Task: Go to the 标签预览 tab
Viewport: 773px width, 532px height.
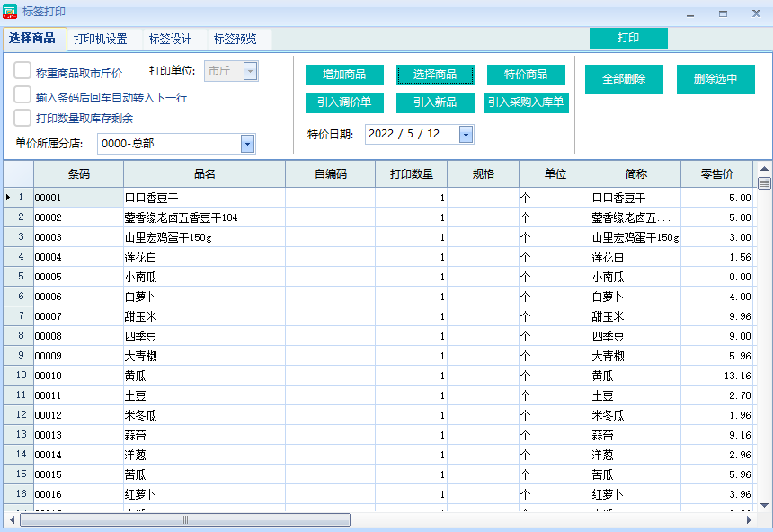Action: (235, 39)
